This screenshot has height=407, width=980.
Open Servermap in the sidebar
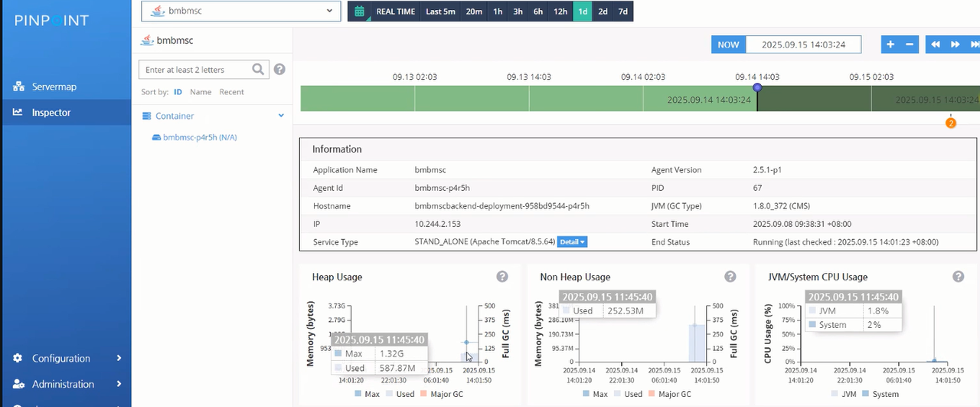coord(54,87)
